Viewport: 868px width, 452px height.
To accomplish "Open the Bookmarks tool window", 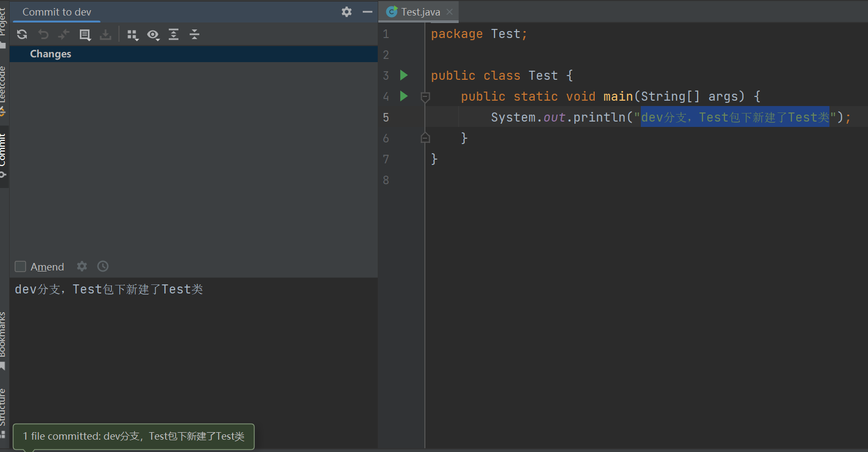I will tap(3, 340).
